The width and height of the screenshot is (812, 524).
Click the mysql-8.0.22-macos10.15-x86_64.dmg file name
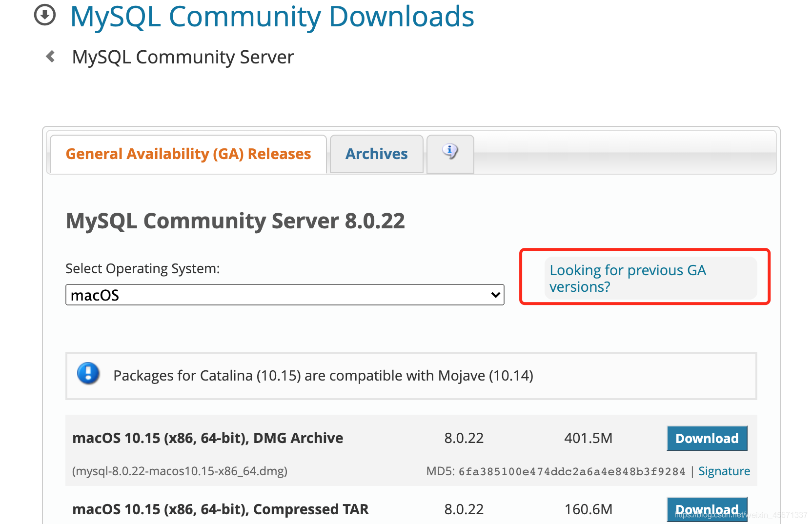point(180,471)
